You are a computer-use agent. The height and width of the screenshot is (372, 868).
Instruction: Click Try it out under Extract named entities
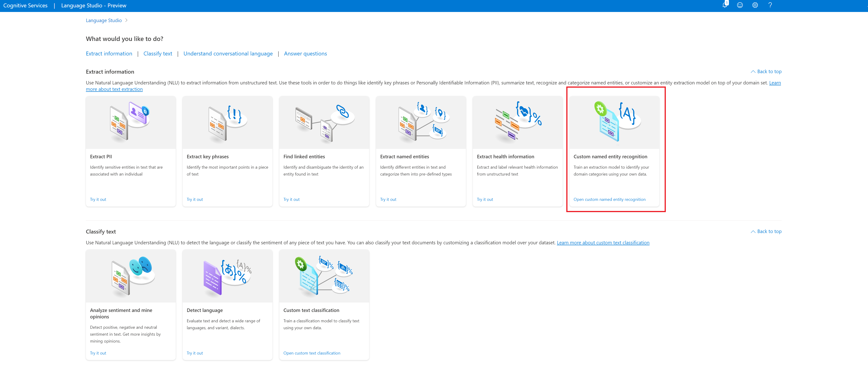[x=388, y=199]
